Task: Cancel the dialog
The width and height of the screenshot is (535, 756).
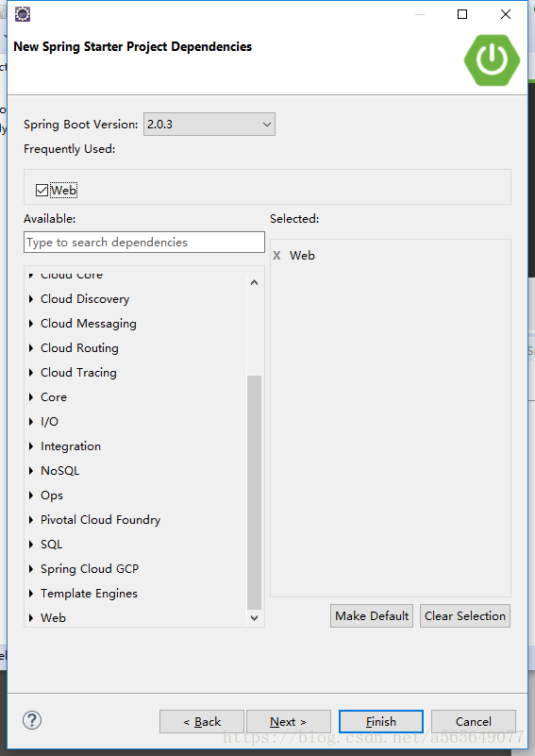Action: pyautogui.click(x=474, y=722)
